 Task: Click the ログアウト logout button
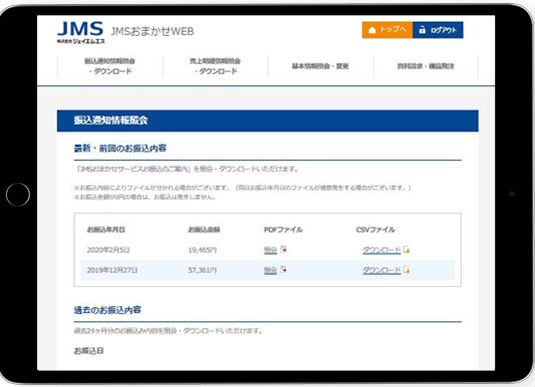tap(438, 30)
